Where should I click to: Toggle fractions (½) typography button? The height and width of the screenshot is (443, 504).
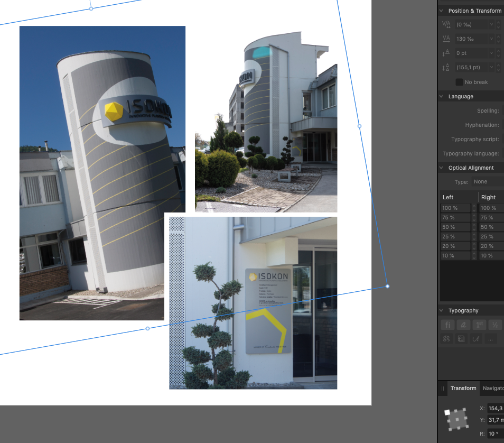495,325
